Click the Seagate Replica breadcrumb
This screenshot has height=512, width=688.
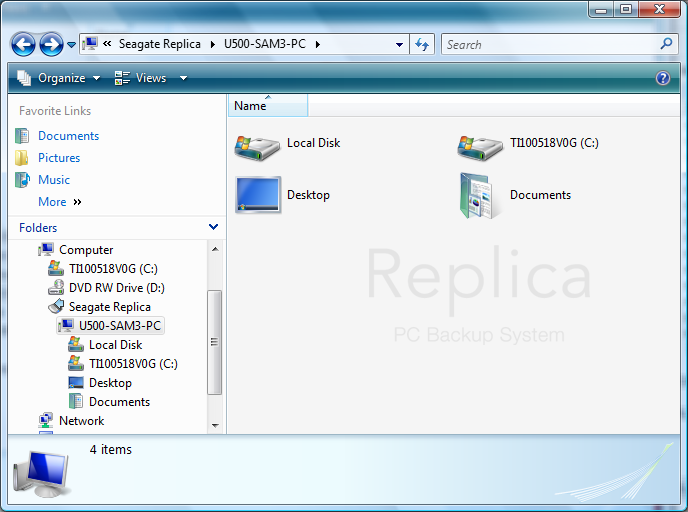click(x=160, y=44)
